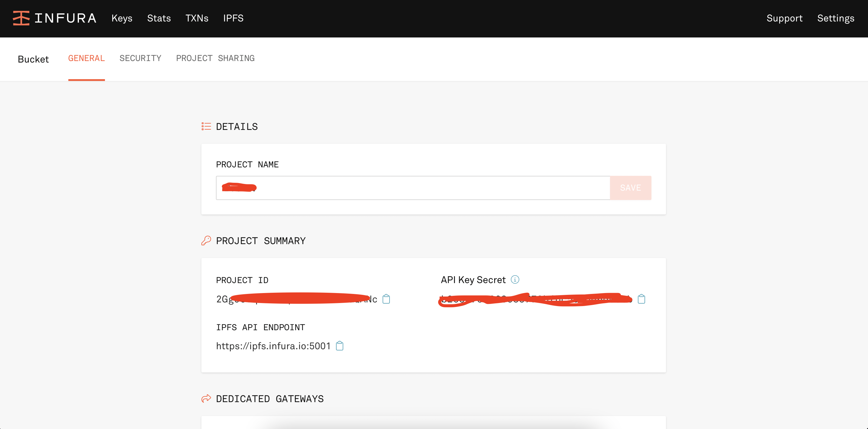This screenshot has width=868, height=429.
Task: Click the Dedicated Gateways arrow icon
Action: (x=206, y=399)
